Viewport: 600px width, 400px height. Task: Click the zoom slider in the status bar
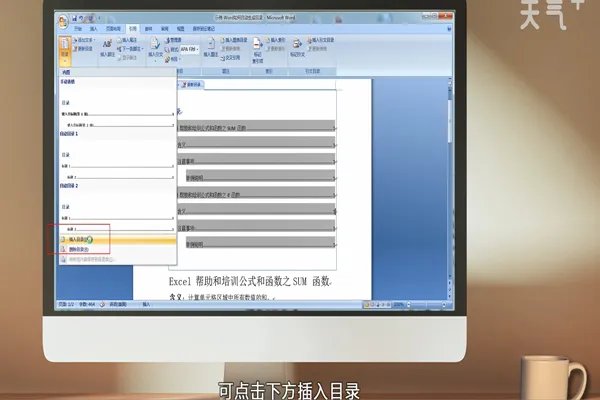[427, 305]
